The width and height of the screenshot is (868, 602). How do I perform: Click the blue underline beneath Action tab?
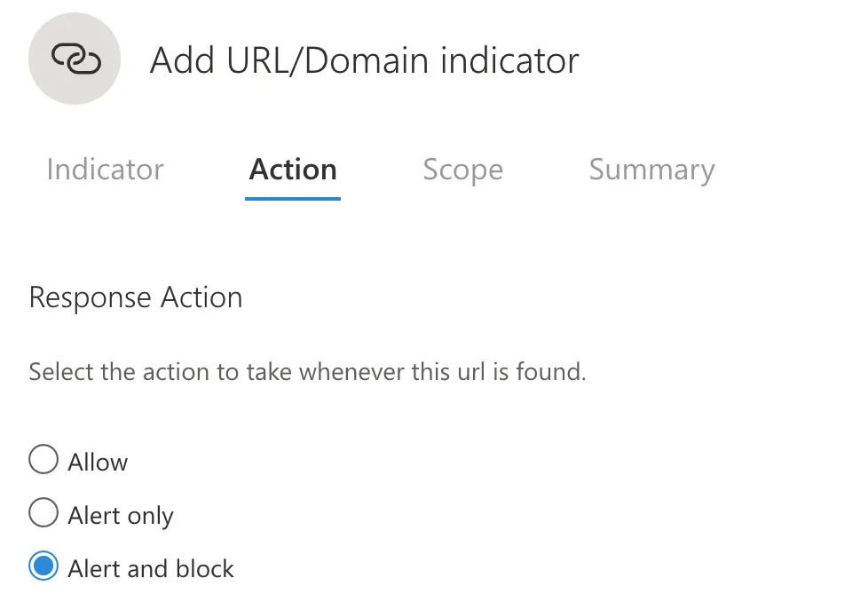tap(293, 198)
